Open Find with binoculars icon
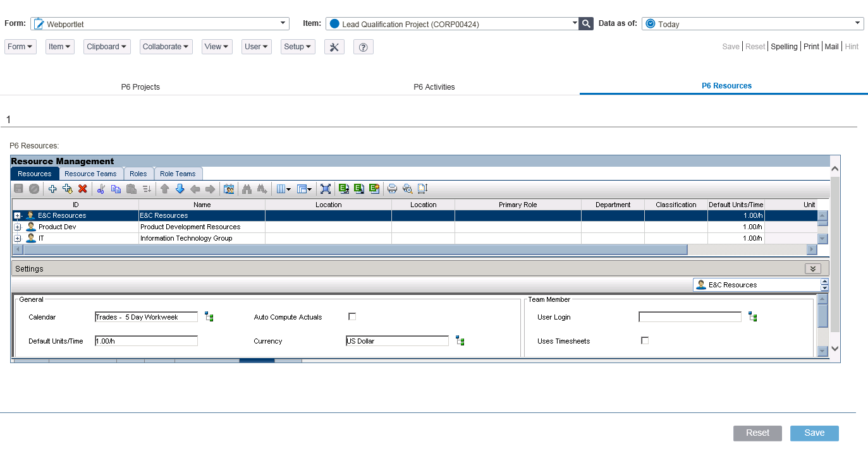This screenshot has width=868, height=449. click(x=247, y=188)
